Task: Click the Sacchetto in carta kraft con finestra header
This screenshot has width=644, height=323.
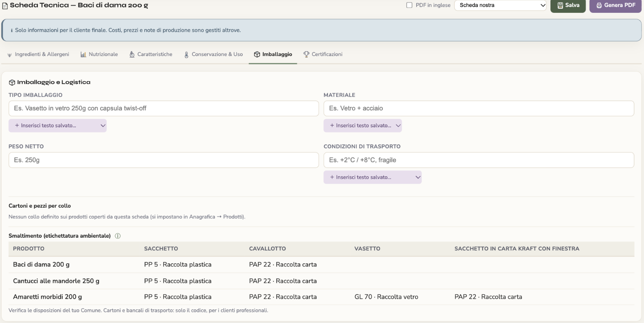Action: (517, 249)
